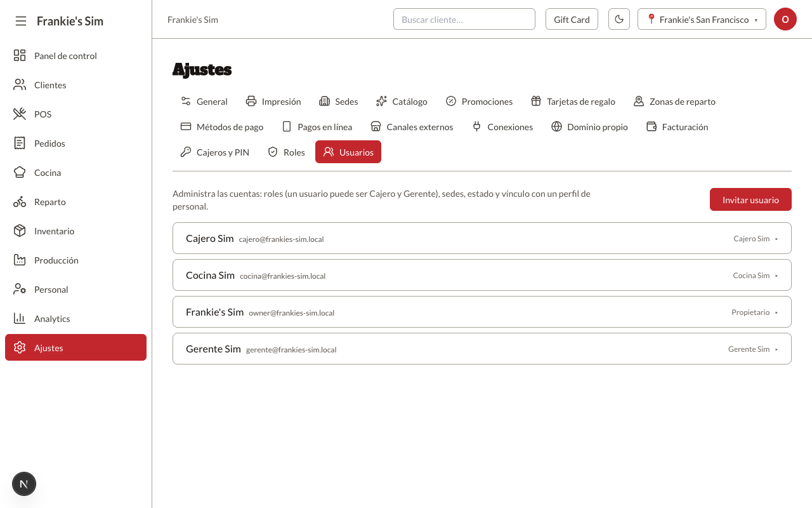The width and height of the screenshot is (812, 508).
Task: Go to Clientes section
Action: pos(76,85)
